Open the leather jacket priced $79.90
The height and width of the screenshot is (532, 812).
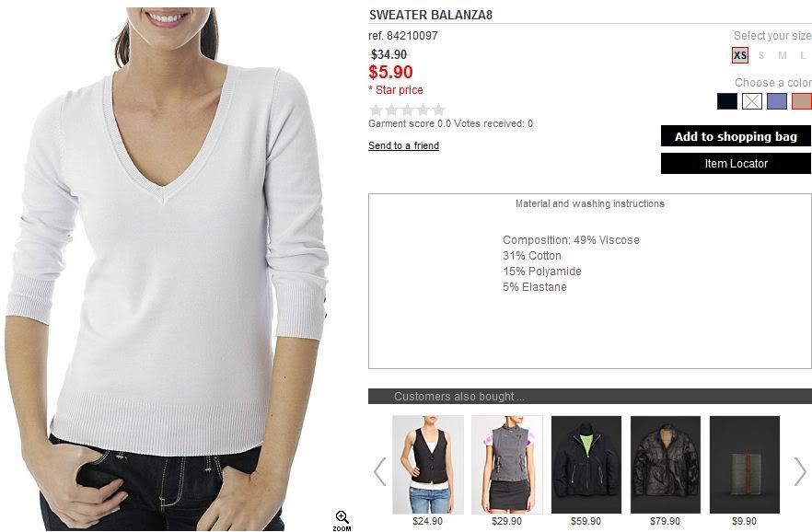click(666, 465)
